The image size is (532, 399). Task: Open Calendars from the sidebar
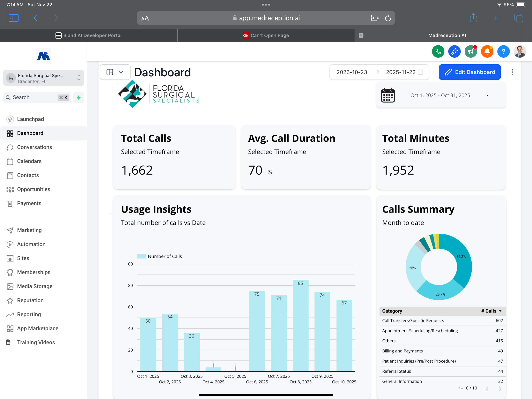click(x=44, y=161)
